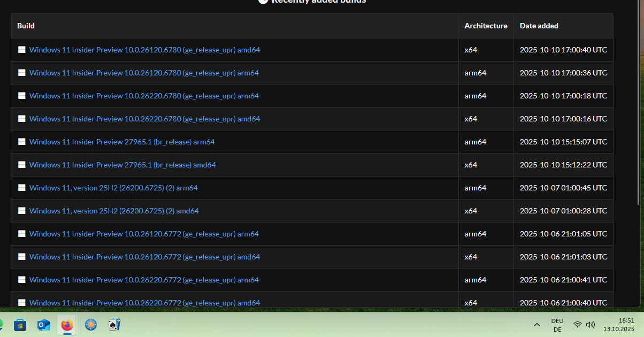Switch DEU DE keyboard language indicator
The height and width of the screenshot is (337, 644).
pos(557,325)
